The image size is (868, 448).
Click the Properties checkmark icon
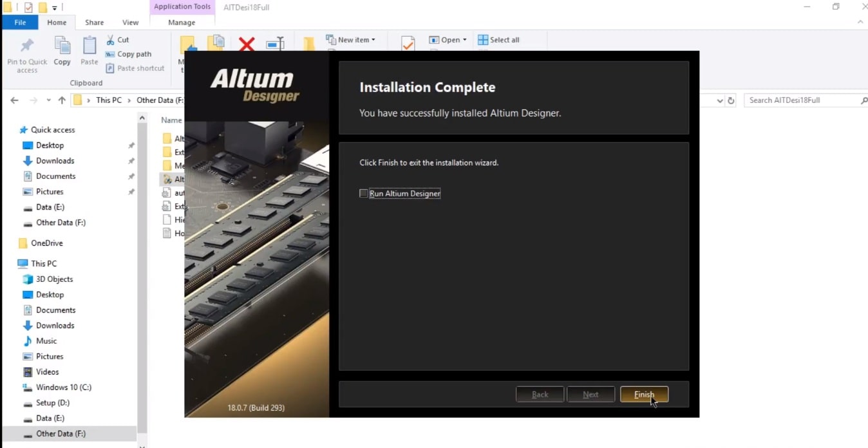(408, 44)
